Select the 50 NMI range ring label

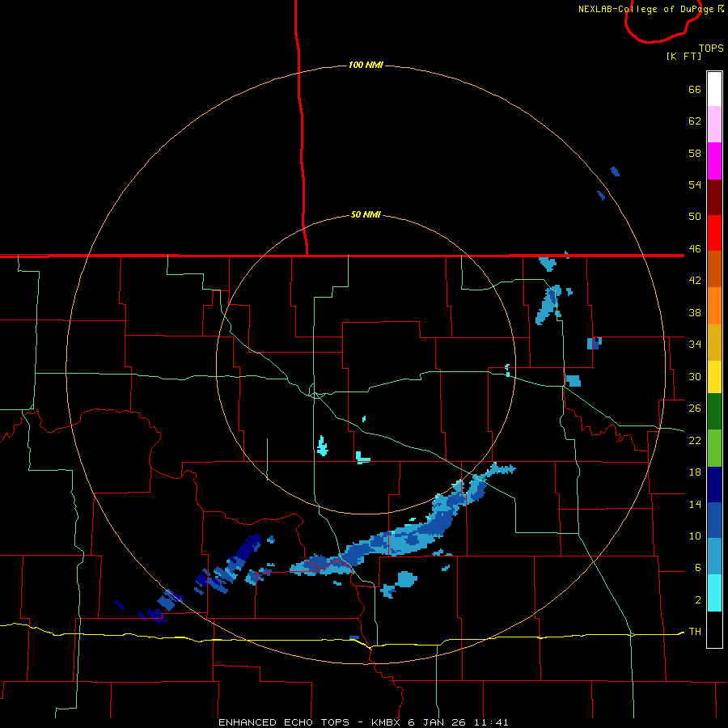coord(366,214)
